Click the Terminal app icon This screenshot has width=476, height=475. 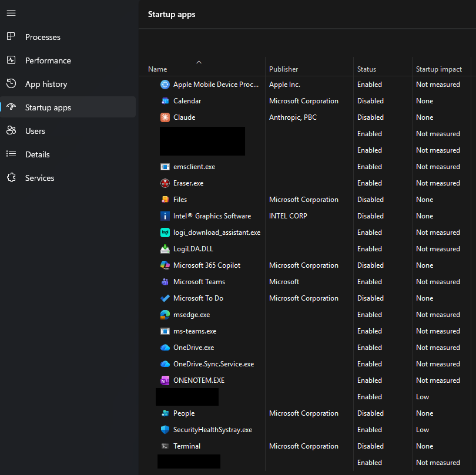165,446
